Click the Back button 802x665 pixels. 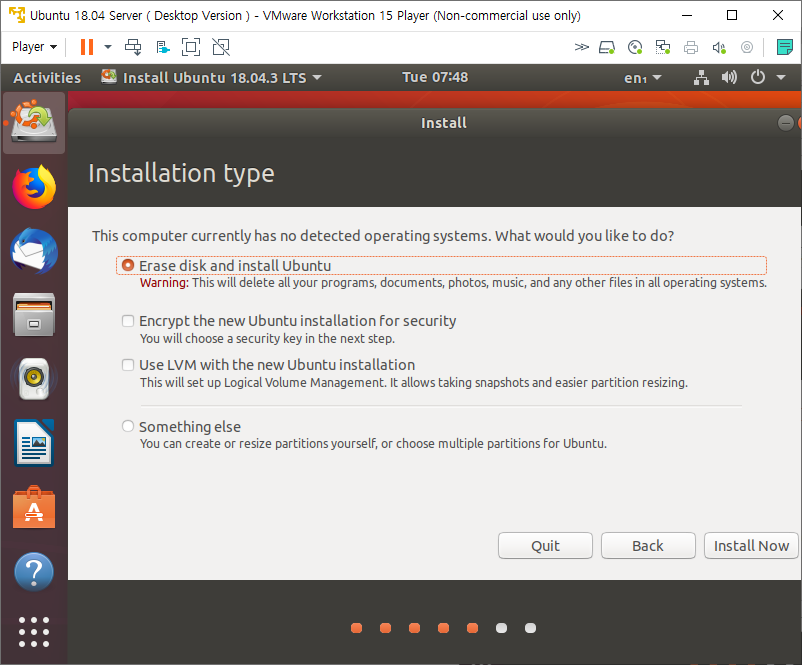(648, 546)
